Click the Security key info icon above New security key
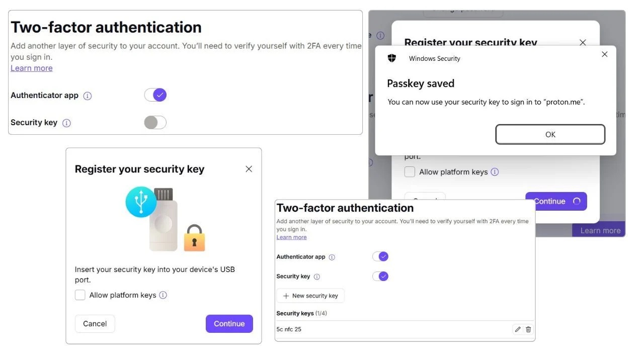 pos(317,277)
